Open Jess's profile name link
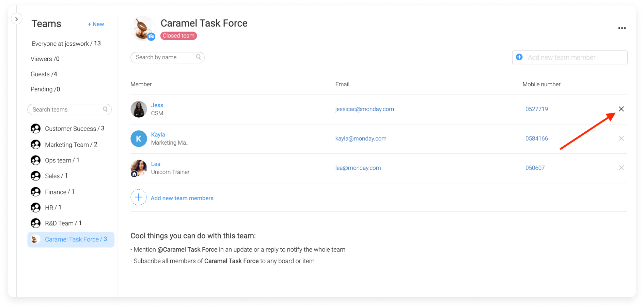This screenshot has width=644, height=308. pos(157,105)
